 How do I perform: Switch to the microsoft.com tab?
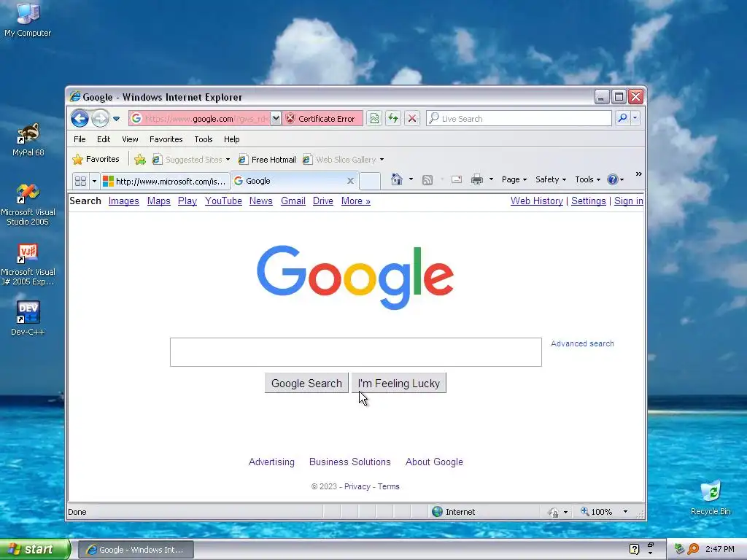click(165, 181)
